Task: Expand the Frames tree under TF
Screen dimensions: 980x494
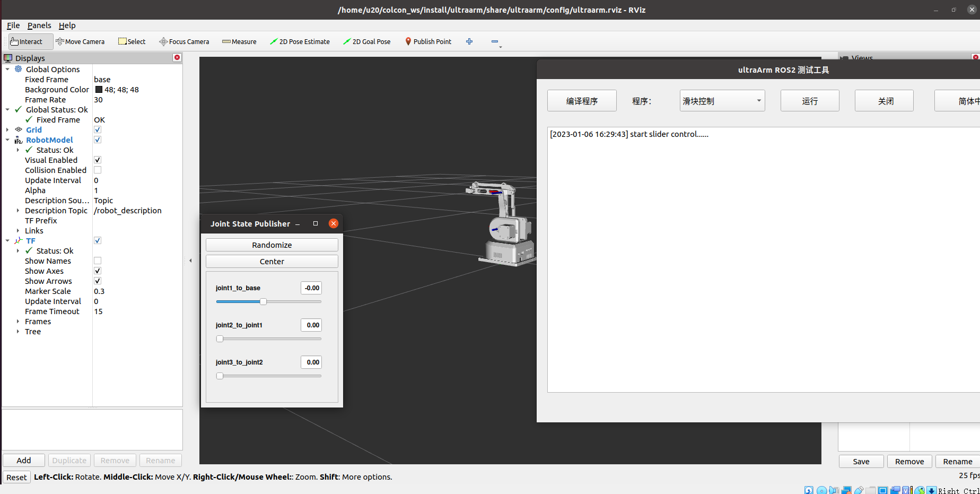Action: coord(18,321)
